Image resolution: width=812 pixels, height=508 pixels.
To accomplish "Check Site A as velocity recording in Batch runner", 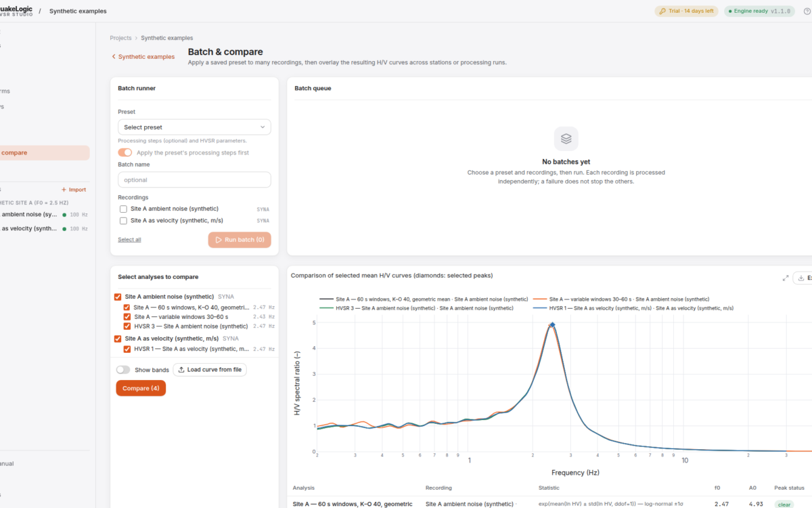I will (123, 221).
